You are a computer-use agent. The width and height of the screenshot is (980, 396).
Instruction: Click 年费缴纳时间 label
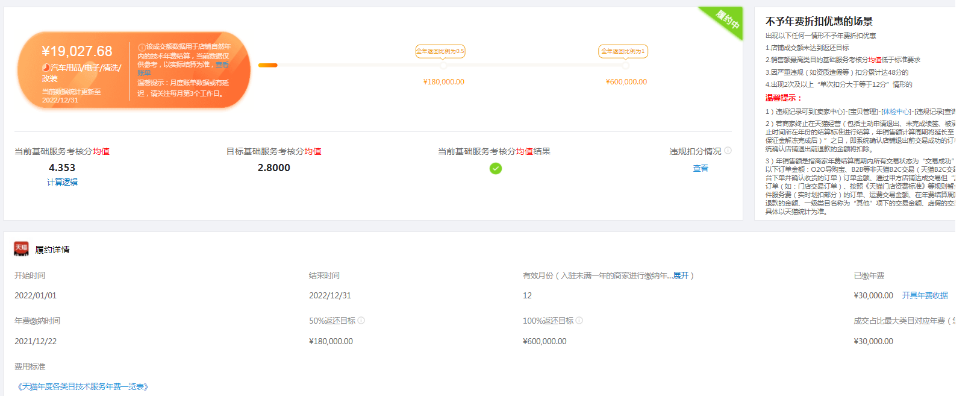pyautogui.click(x=37, y=321)
